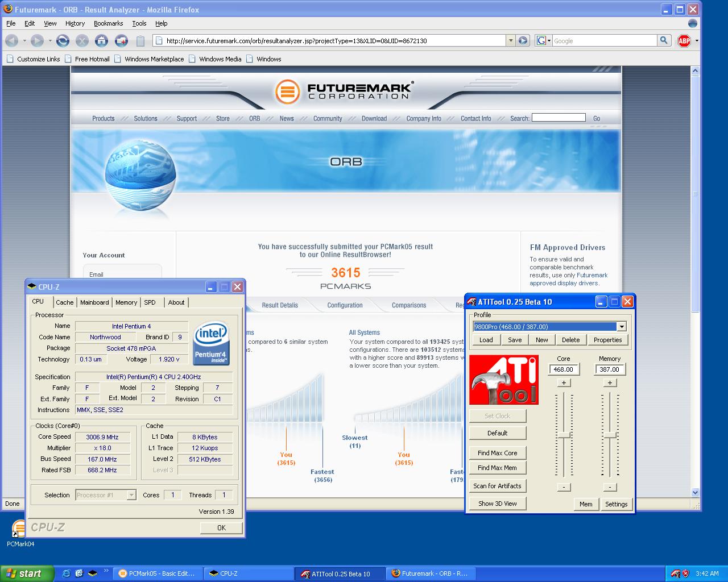Click the Firefox Back button
728x582 pixels.
coord(11,40)
